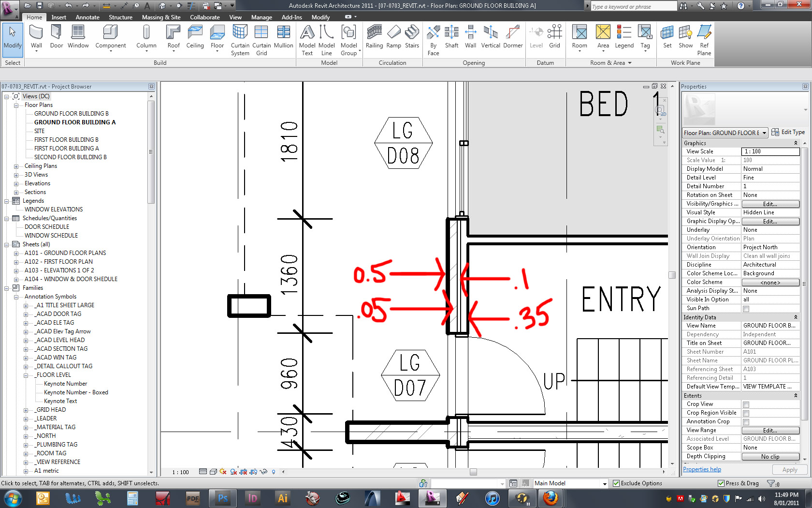Viewport: 812px width, 508px height.
Task: Open the Properties help link
Action: coord(702,469)
